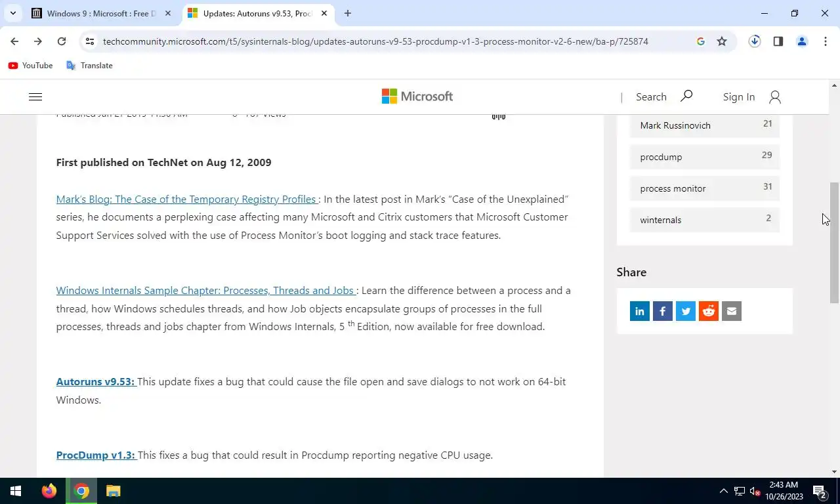Open Mark's Blog Temporary Registry Profiles link
Viewport: 840px width, 504px height.
(x=187, y=199)
